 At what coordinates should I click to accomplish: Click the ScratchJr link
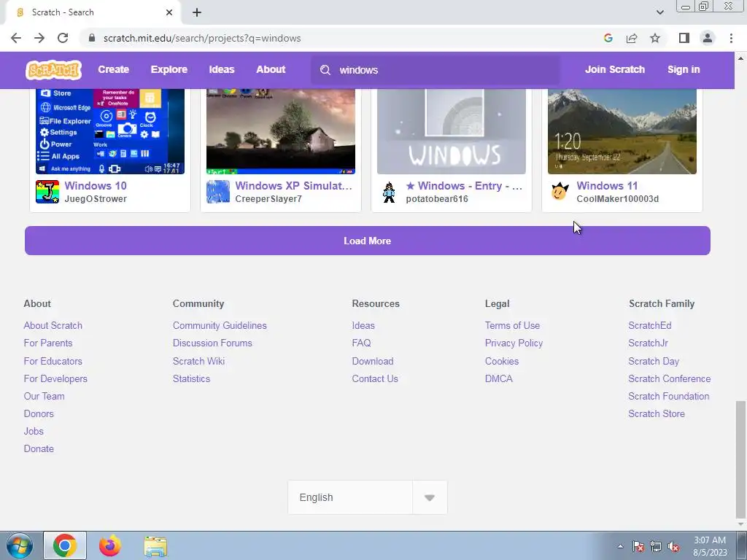click(x=648, y=343)
